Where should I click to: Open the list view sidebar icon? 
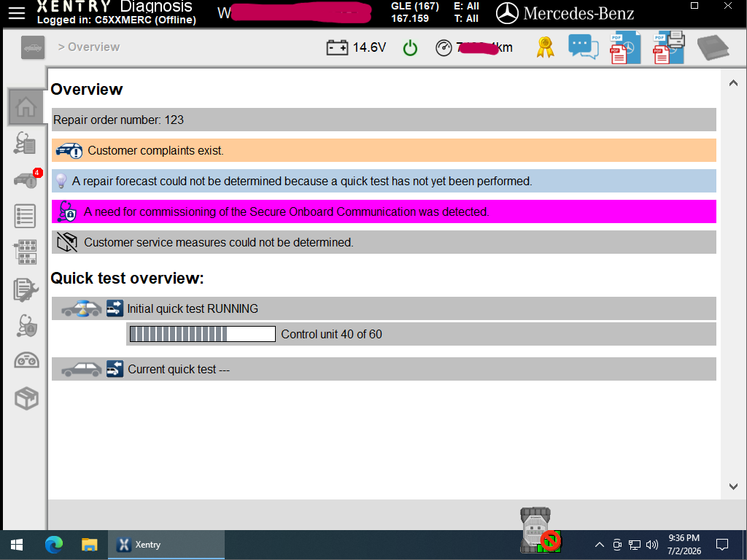(x=26, y=216)
